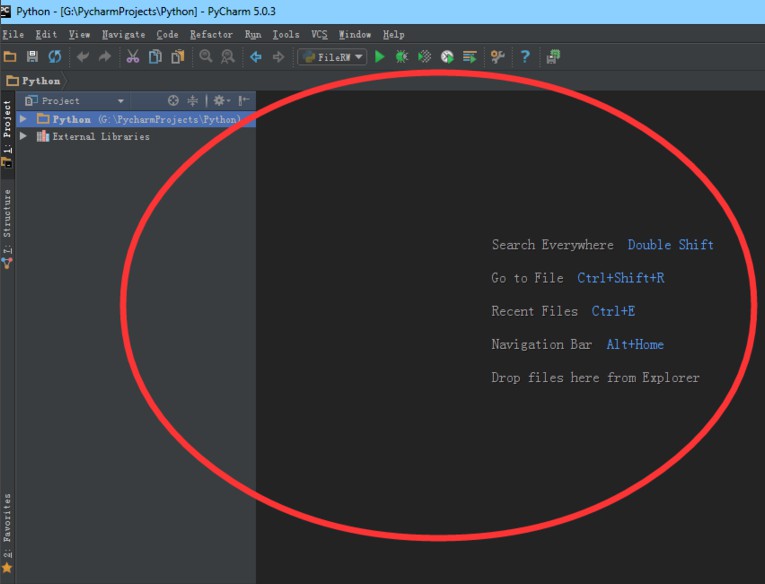Screen dimensions: 765x584
Task: Click the Help question mark icon
Action: coord(525,57)
